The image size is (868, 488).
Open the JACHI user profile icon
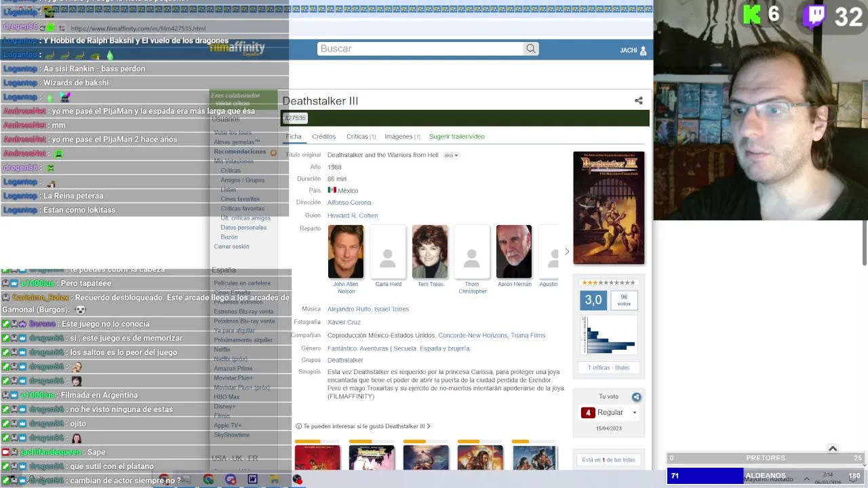(643, 51)
